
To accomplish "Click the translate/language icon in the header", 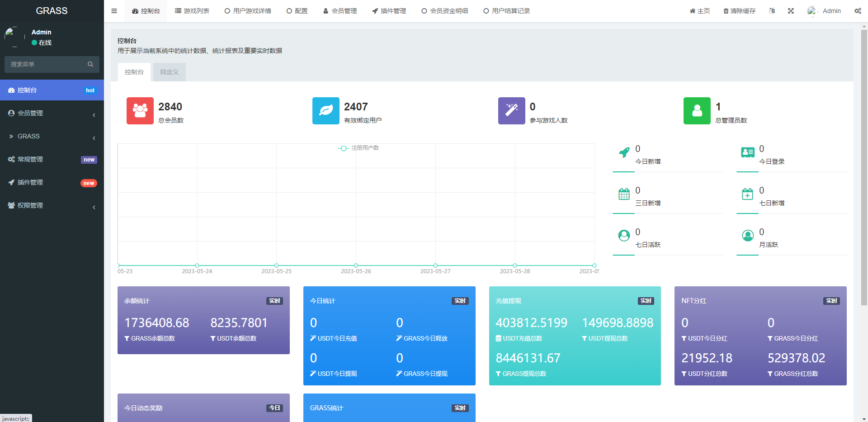I will 772,10.
